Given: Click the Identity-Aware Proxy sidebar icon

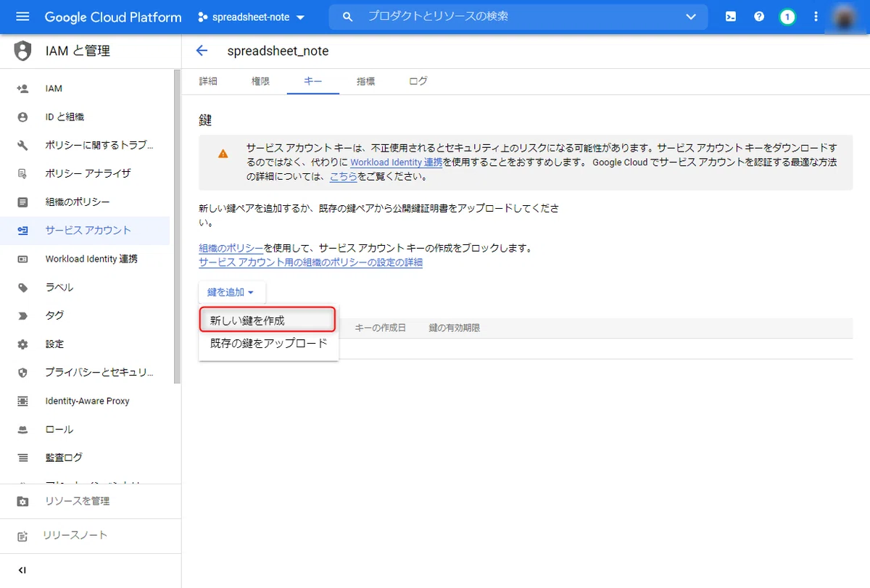Looking at the screenshot, I should [22, 401].
